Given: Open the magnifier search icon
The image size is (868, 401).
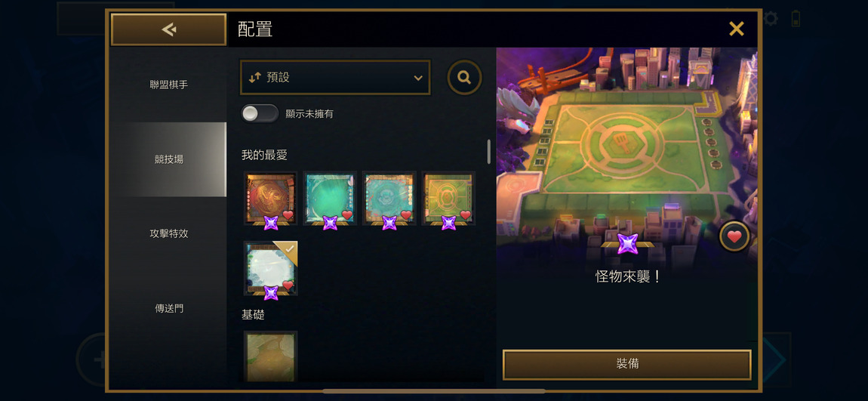Looking at the screenshot, I should (464, 78).
